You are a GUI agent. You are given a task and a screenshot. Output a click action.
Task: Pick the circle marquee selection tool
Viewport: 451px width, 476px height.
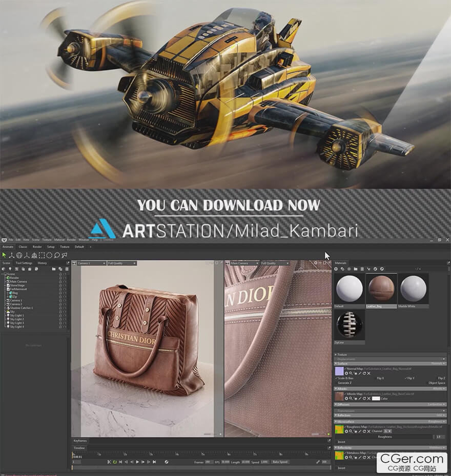pyautogui.click(x=49, y=255)
